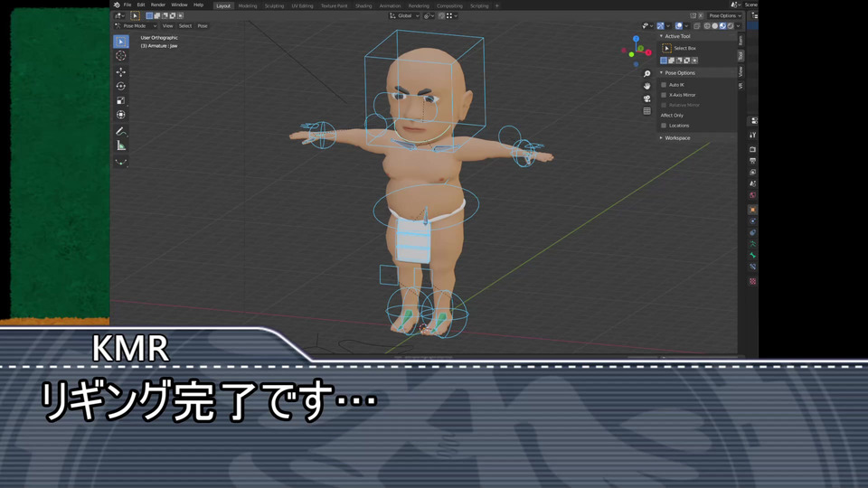Switch orthographic/perspective grid icon
This screenshot has width=868, height=488.
click(x=646, y=111)
